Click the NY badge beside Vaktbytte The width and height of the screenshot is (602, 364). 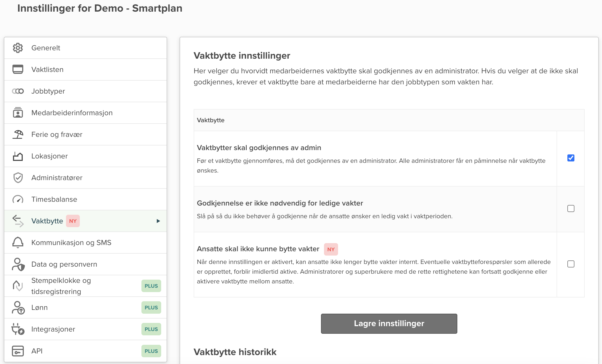coord(72,221)
